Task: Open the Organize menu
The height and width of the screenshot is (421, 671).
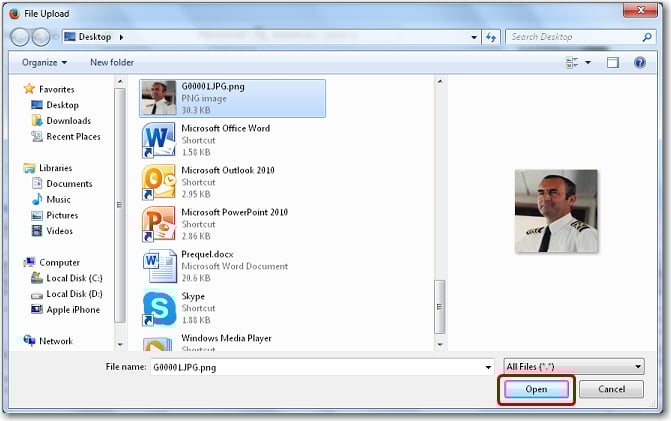Action: coord(43,62)
